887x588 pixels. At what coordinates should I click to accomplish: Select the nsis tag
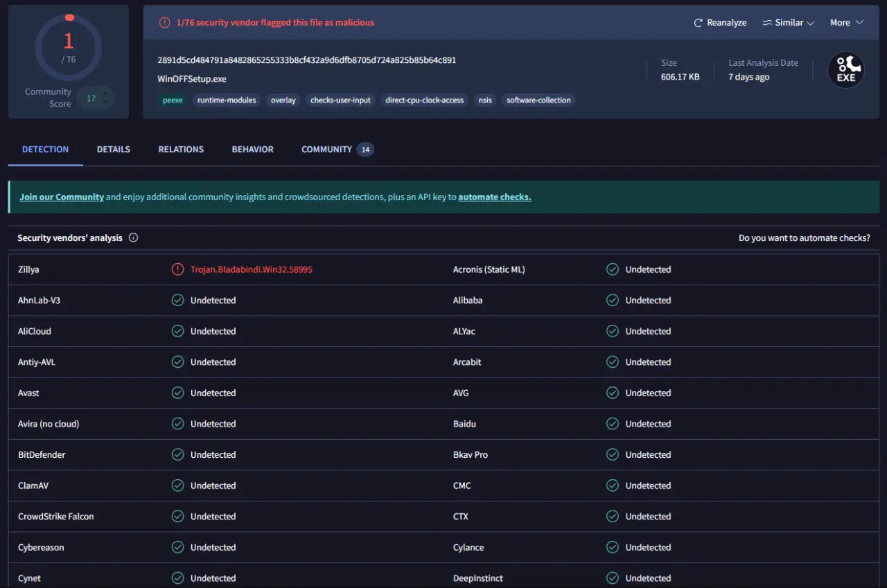click(485, 100)
